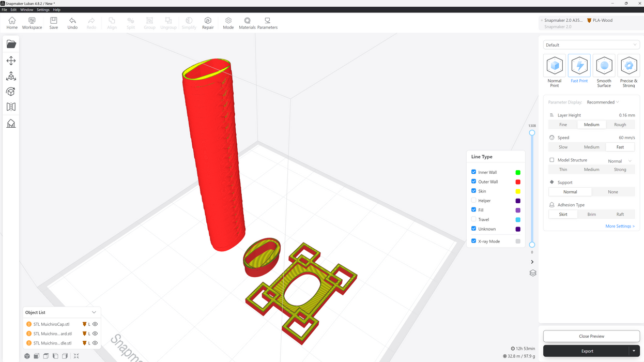Click the open folder icon
The image size is (644, 362).
point(11,44)
